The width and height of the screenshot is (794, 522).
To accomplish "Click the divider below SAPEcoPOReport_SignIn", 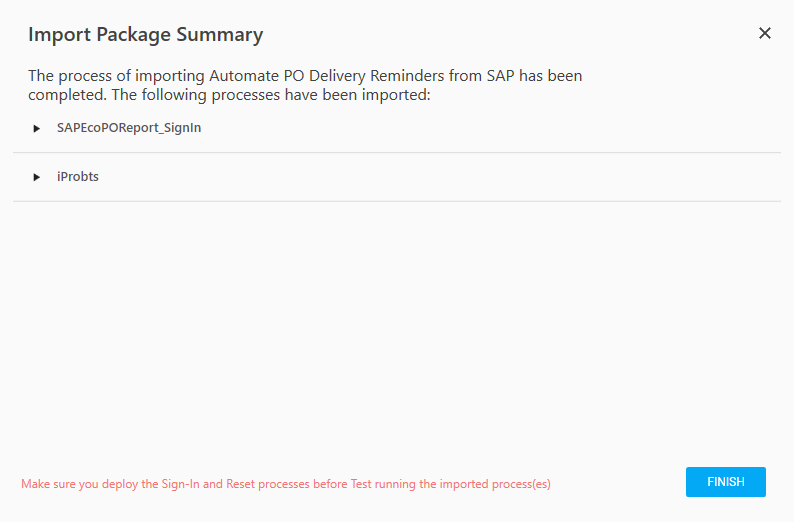I will (x=397, y=153).
